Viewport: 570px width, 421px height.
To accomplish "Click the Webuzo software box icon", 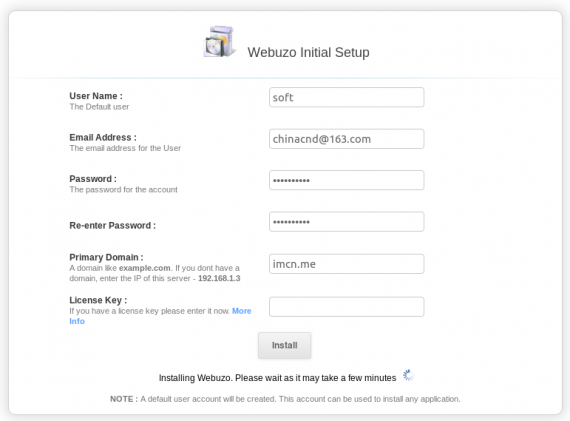I will tap(219, 41).
